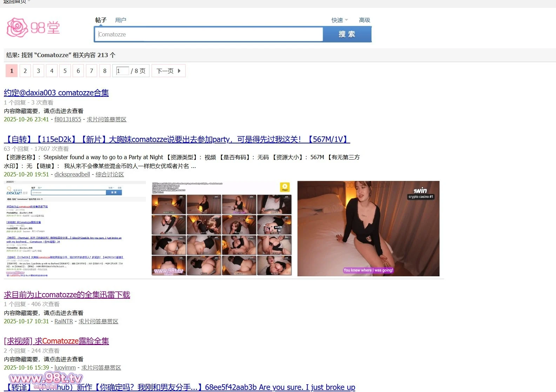Viewport: 556px width, 392px height.
Task: Open the dickspreadbell user profile
Action: coord(72,175)
